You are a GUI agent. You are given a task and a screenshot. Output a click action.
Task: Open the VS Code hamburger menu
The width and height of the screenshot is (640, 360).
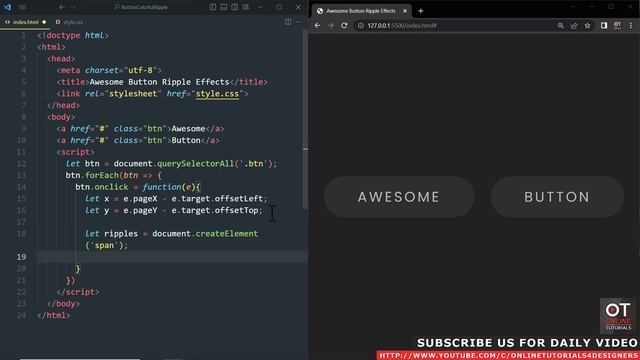[x=22, y=7]
